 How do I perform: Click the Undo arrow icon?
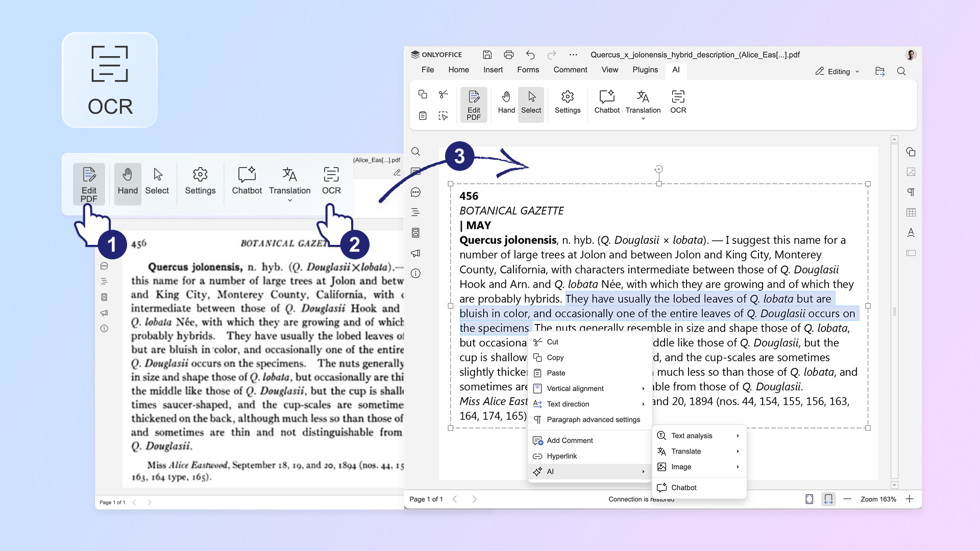pyautogui.click(x=530, y=55)
